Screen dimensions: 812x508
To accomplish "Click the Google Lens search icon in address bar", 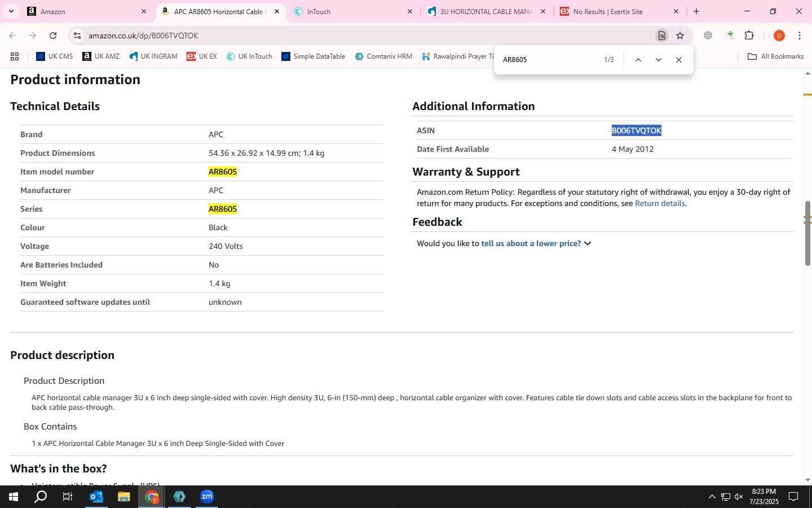I will [x=661, y=36].
